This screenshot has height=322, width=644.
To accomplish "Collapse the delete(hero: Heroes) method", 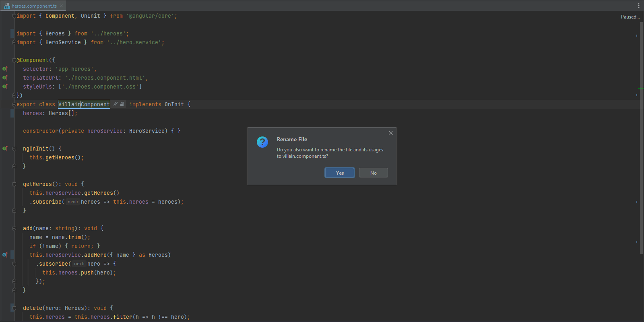I will [14, 308].
